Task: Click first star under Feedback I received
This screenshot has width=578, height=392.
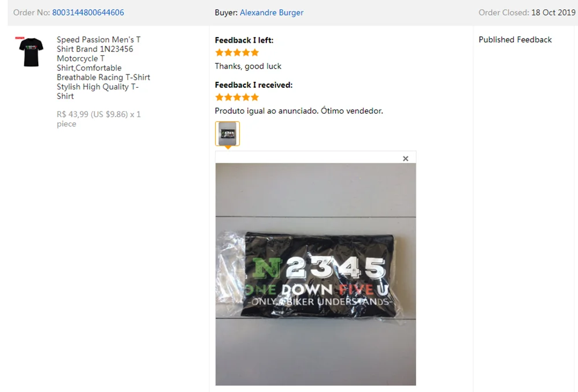Action: 219,97
